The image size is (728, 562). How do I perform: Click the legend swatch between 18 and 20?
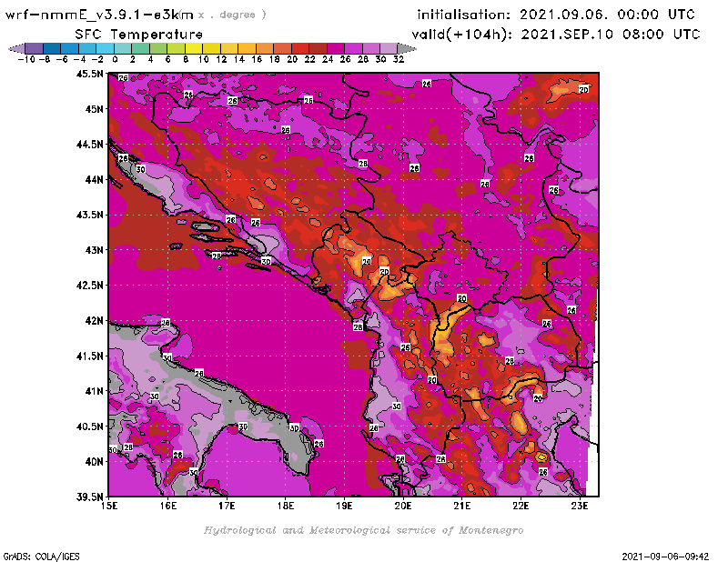(282, 48)
